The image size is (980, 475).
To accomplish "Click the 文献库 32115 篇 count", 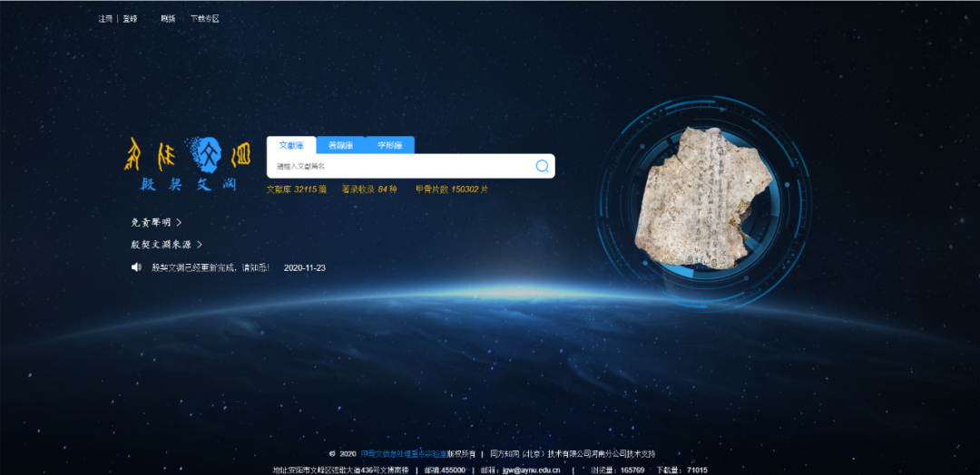I will pos(296,189).
